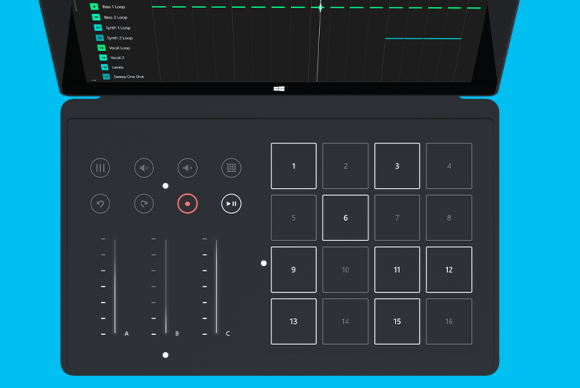The width and height of the screenshot is (580, 388).
Task: Tap the grid pad-view icon
Action: coord(231,168)
